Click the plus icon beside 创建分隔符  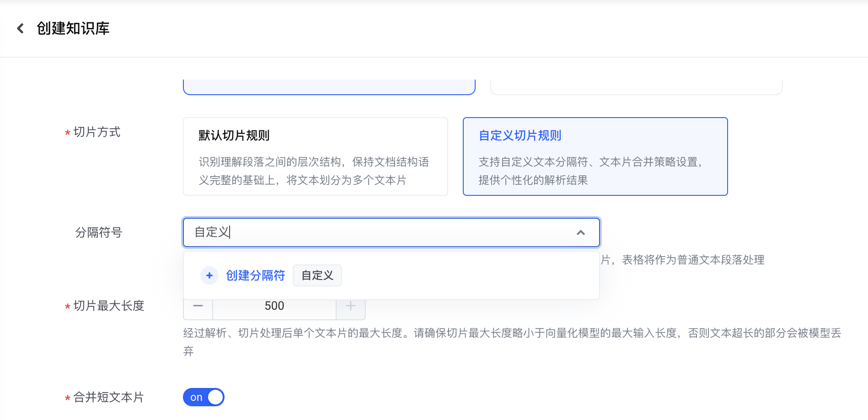click(x=209, y=275)
